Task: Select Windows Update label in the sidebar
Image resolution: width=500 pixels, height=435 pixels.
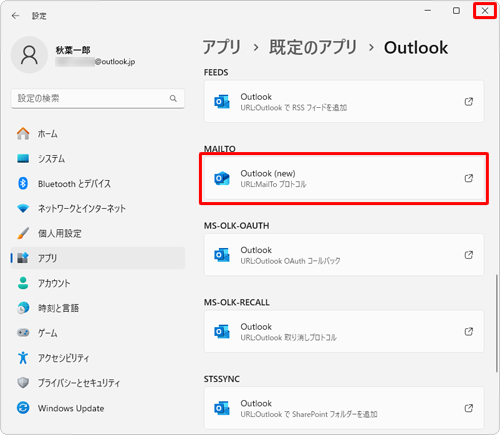Action: [71, 408]
